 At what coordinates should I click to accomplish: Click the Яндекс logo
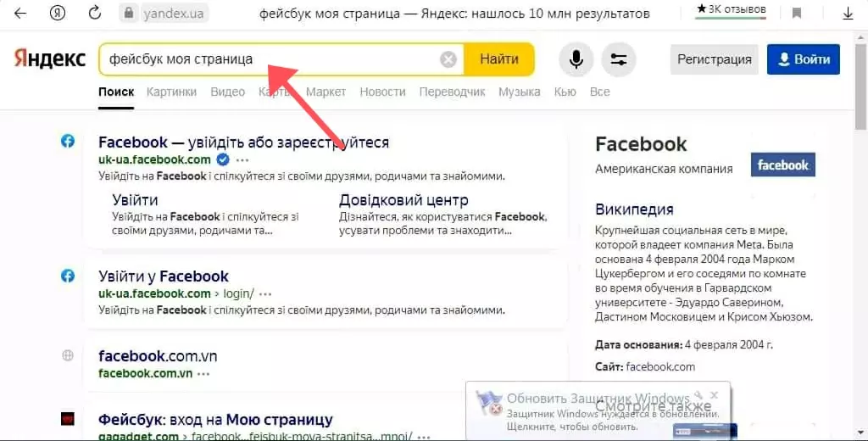click(x=50, y=59)
